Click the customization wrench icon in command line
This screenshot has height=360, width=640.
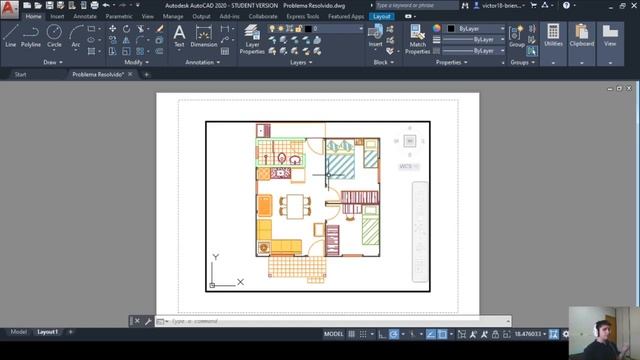(x=148, y=321)
